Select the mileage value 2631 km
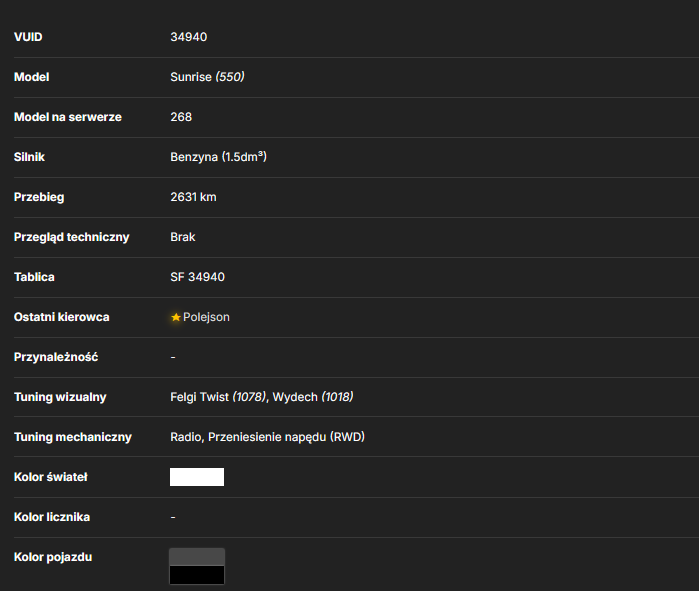Image resolution: width=699 pixels, height=591 pixels. click(x=193, y=197)
